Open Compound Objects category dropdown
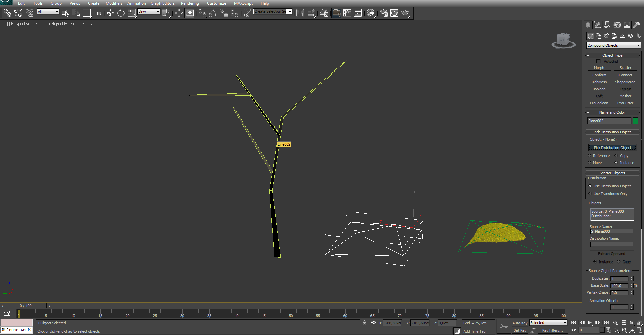The image size is (644, 335). 613,45
